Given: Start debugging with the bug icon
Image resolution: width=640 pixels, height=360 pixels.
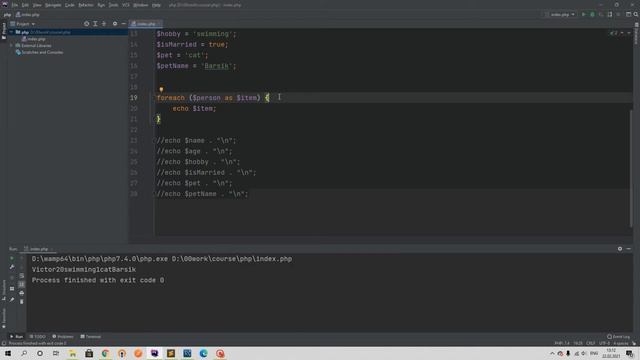Looking at the screenshot, I should 592,14.
